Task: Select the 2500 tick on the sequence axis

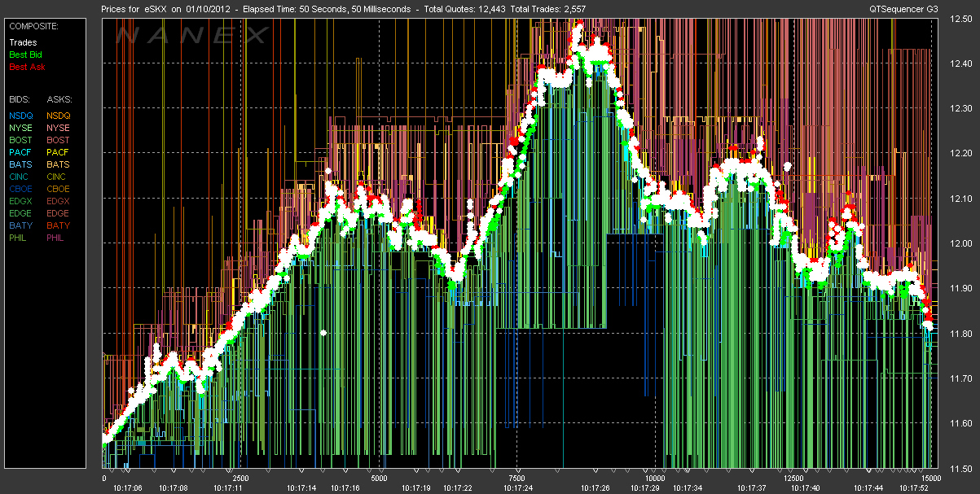Action: pos(240,479)
